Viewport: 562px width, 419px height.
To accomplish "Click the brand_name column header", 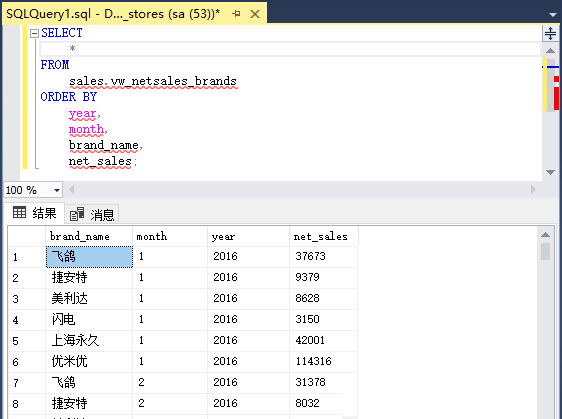I will point(89,237).
